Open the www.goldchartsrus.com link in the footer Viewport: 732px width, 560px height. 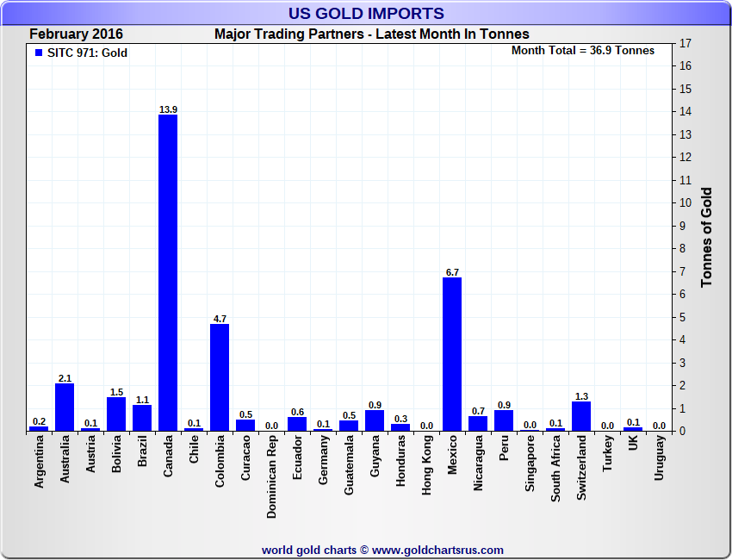pyautogui.click(x=437, y=551)
